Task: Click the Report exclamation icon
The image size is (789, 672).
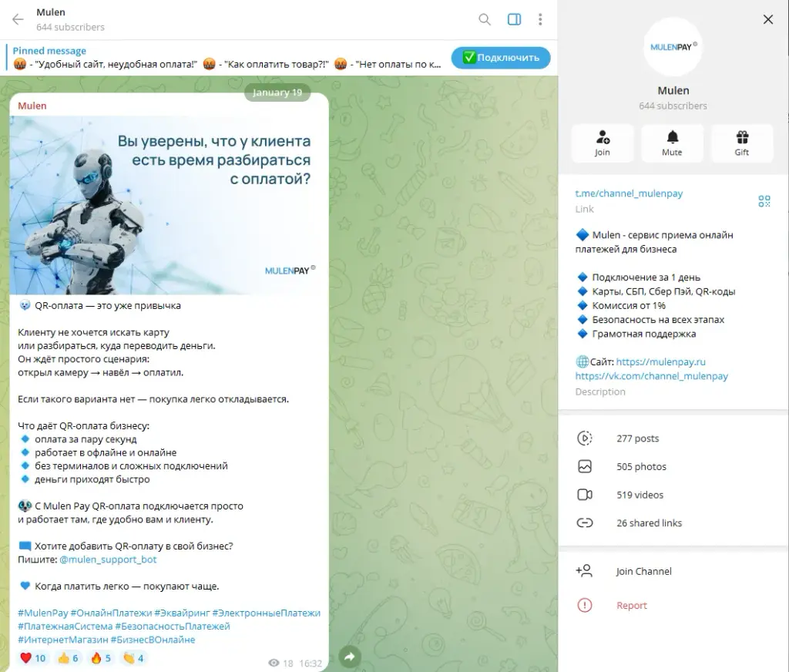Action: pos(585,606)
